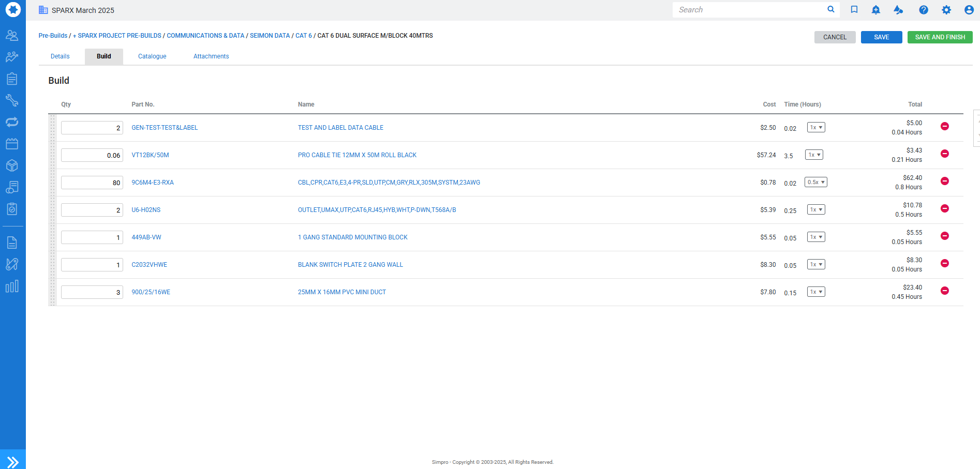
Task: Click the bookmark icon in header
Action: tap(854, 10)
